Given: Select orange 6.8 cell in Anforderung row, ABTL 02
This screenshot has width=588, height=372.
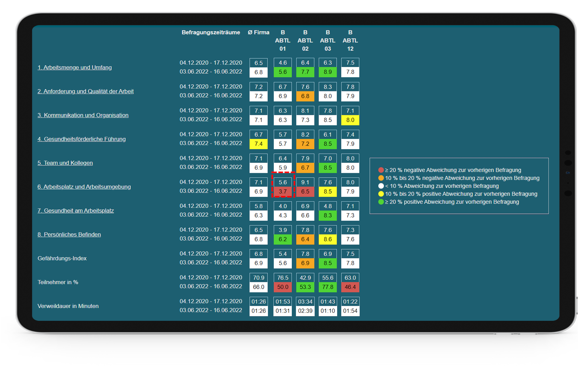Looking at the screenshot, I should 305,96.
